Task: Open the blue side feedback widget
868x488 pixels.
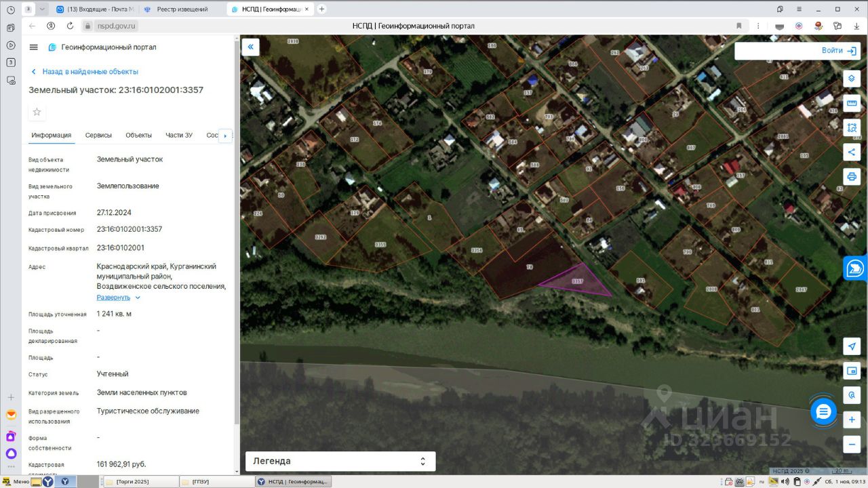Action: [856, 268]
